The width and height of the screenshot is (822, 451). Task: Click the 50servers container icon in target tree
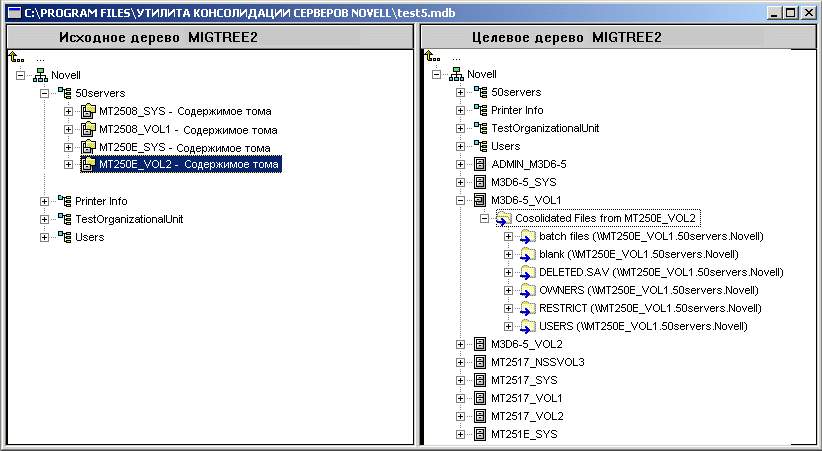[480, 92]
